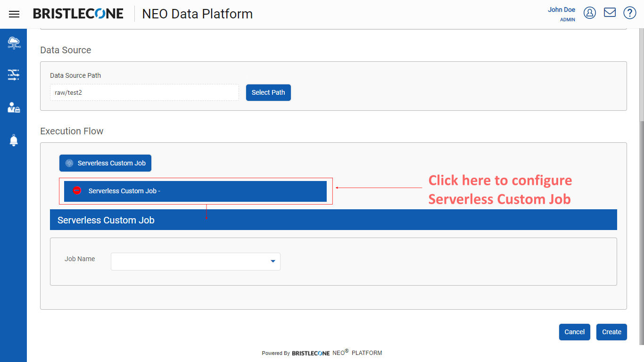The image size is (644, 362).
Task: Click the Bristlecone logo in the header
Action: [78, 14]
